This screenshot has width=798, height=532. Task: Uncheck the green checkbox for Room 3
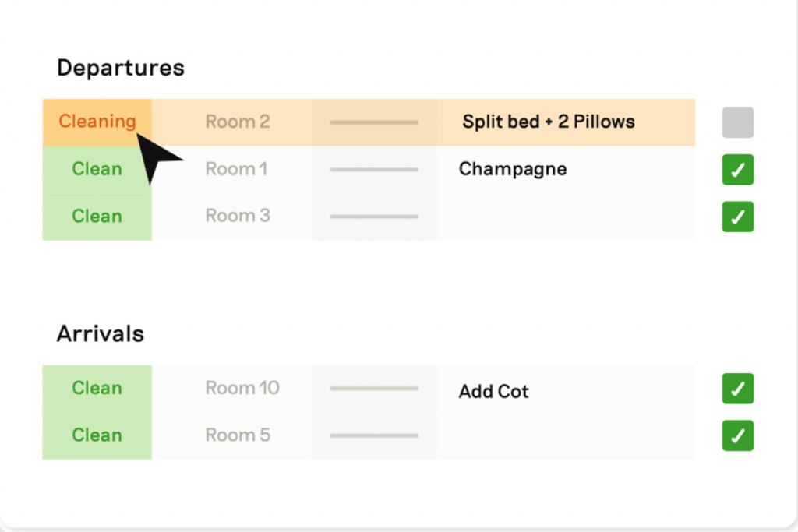(x=737, y=217)
